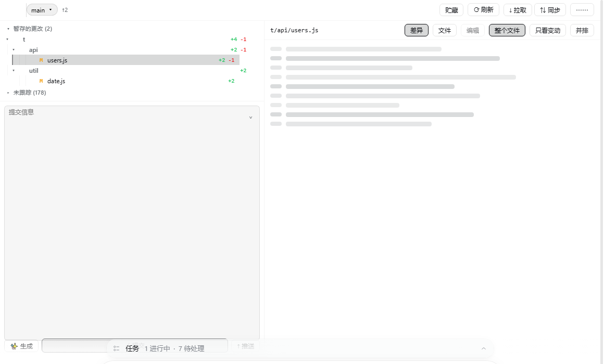
Task: Click the 同步 (sync) button
Action: [x=550, y=10]
